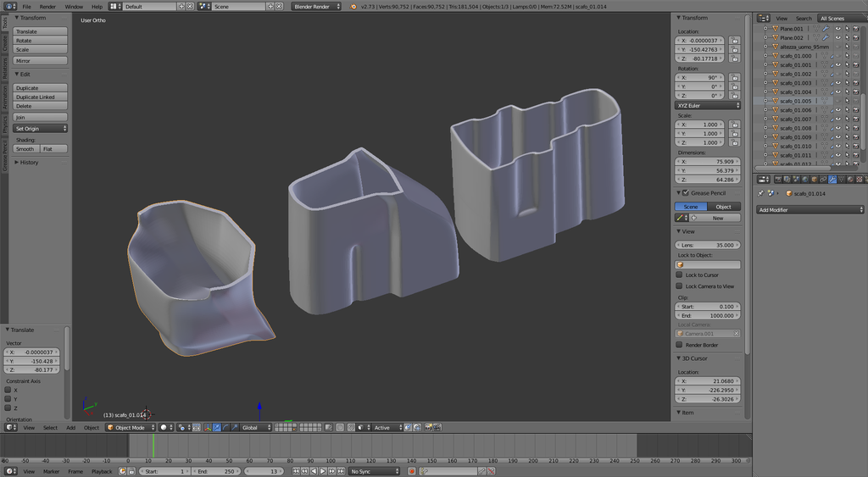Click the OpenGL render image camera icon

pos(428,427)
